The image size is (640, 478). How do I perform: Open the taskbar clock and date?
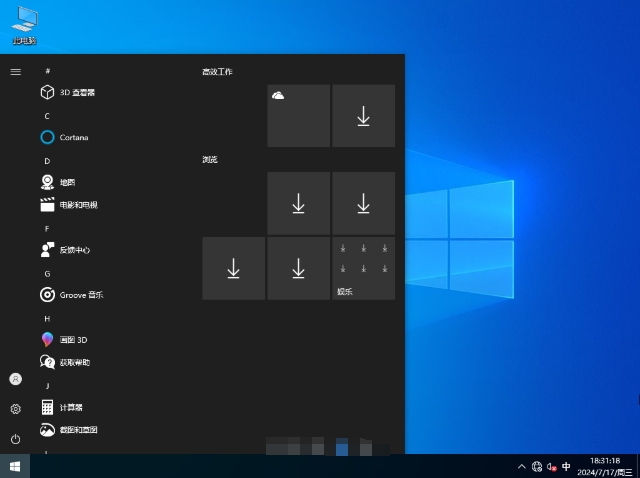coord(606,466)
